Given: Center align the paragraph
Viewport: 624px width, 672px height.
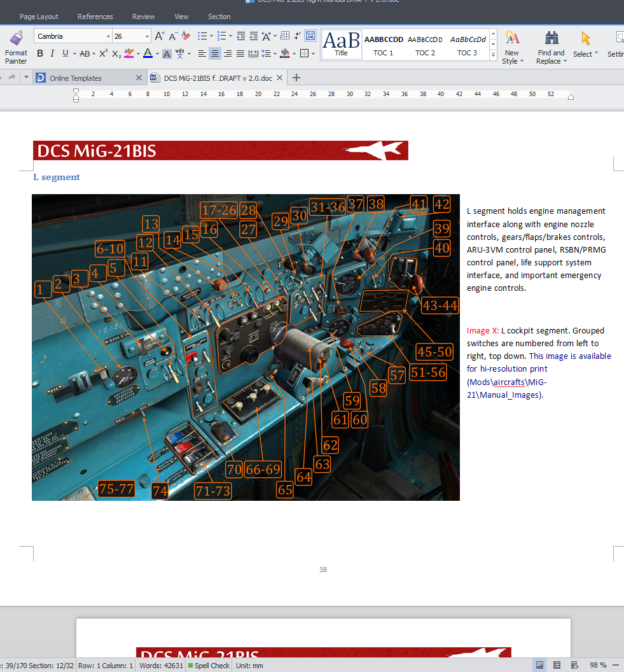Looking at the screenshot, I should (215, 53).
